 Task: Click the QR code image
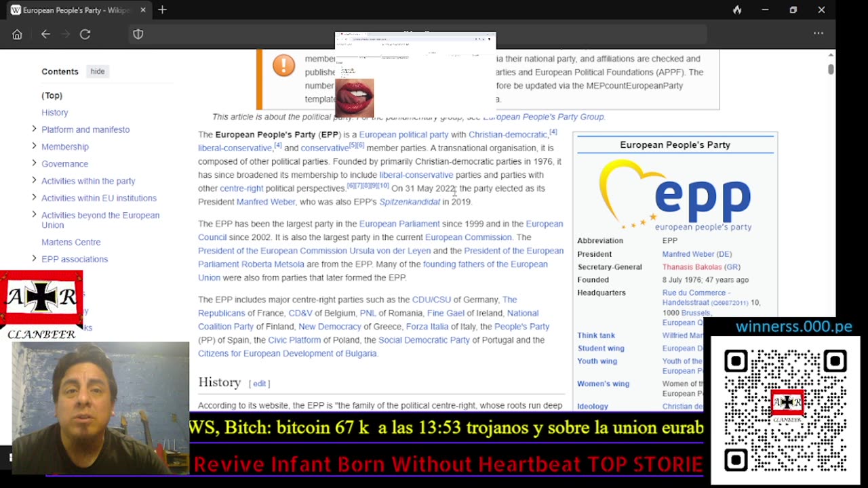click(x=785, y=411)
